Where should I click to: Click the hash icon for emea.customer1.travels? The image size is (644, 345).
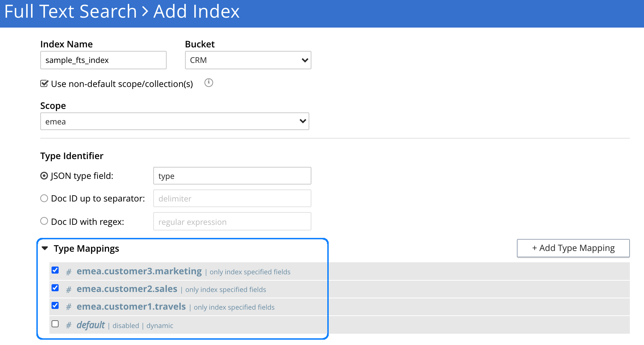point(69,307)
